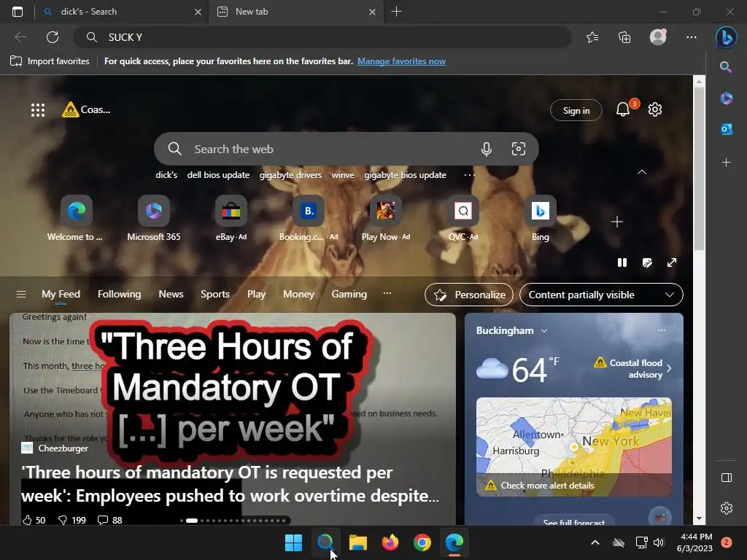The height and width of the screenshot is (560, 747).
Task: Click the Refresh page icon
Action: point(53,37)
